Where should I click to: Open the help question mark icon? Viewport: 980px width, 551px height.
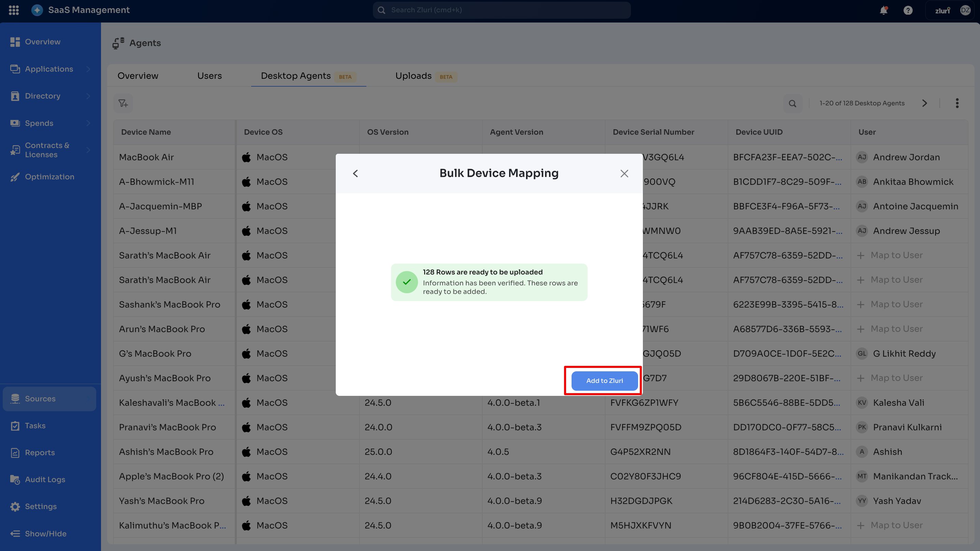[908, 10]
